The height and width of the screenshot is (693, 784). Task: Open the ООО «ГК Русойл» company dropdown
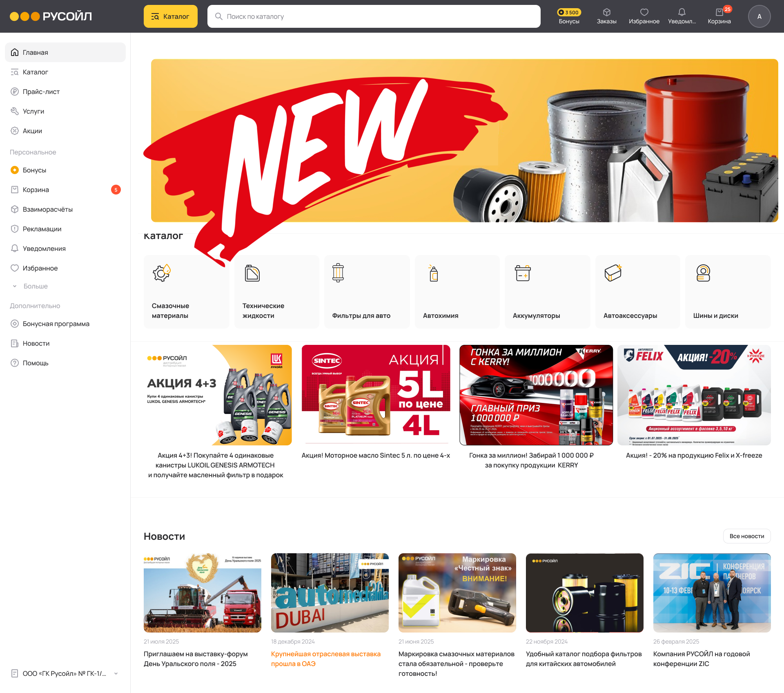coord(65,673)
